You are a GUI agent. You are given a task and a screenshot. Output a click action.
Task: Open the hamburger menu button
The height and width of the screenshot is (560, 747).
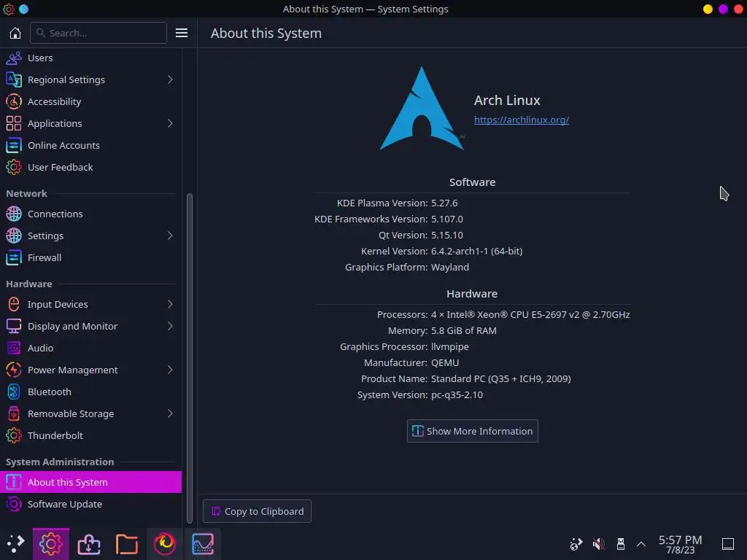coord(182,33)
